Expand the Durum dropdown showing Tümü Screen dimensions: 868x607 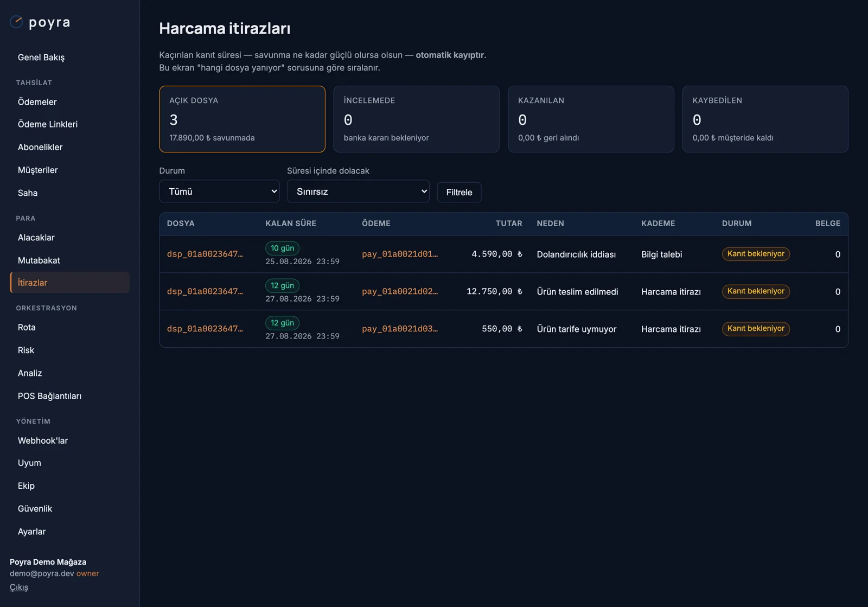219,191
